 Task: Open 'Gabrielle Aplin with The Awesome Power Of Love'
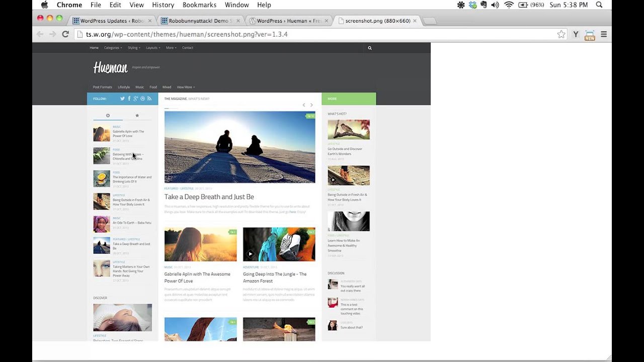(x=197, y=278)
